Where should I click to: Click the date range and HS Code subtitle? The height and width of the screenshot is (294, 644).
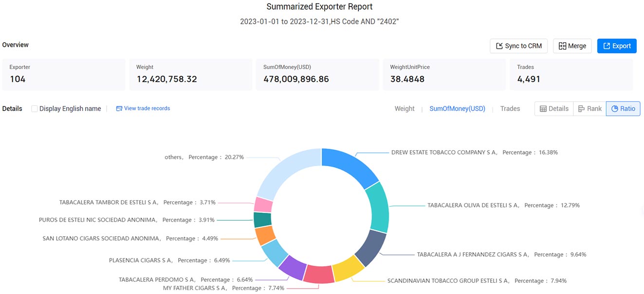(x=319, y=21)
